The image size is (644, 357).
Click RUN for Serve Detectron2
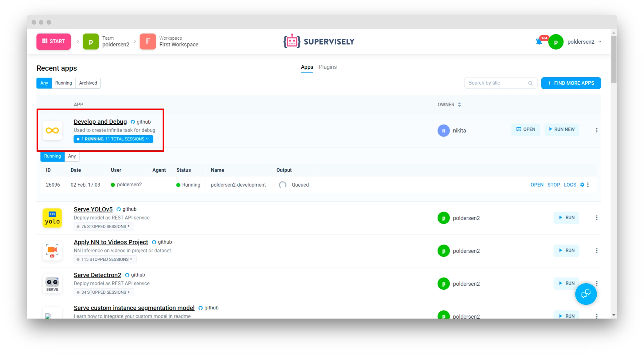[567, 283]
